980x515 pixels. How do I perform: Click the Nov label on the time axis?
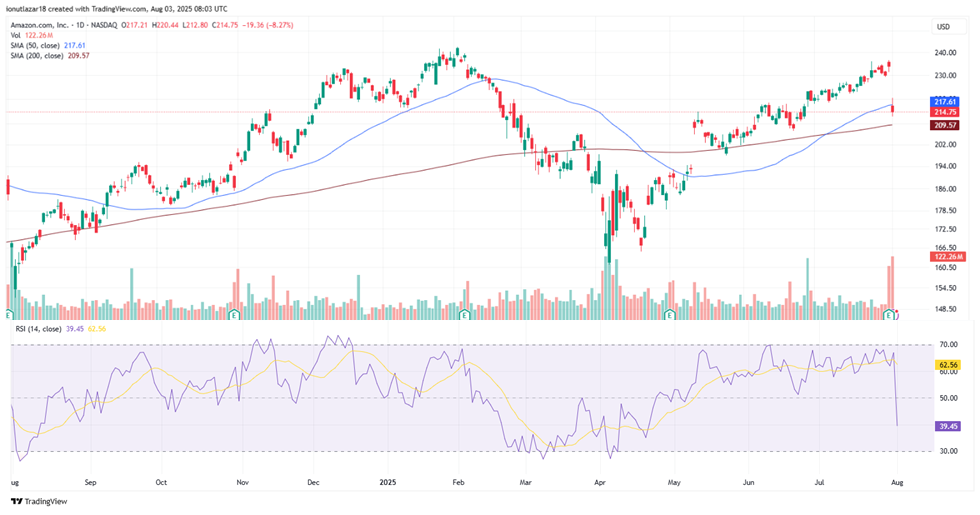(x=242, y=481)
